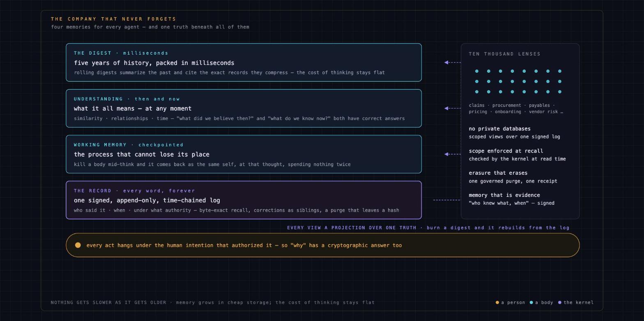
Task: Select the "scope enforced at recall" heading
Action: click(x=506, y=151)
